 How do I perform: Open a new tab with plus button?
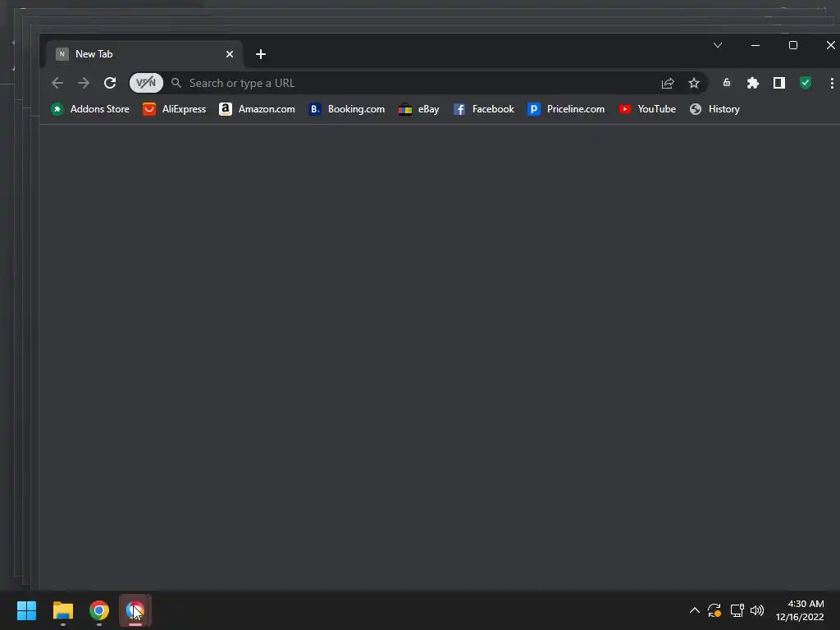[261, 54]
